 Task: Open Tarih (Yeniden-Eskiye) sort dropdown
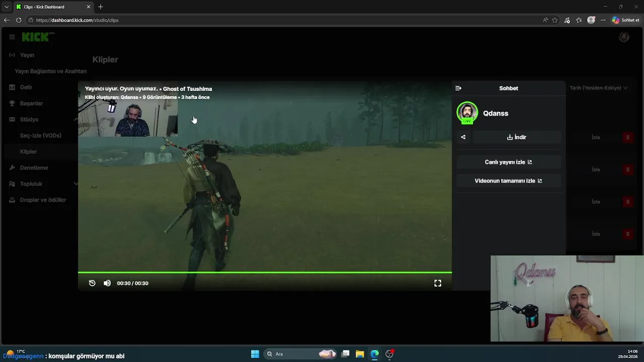coord(599,88)
